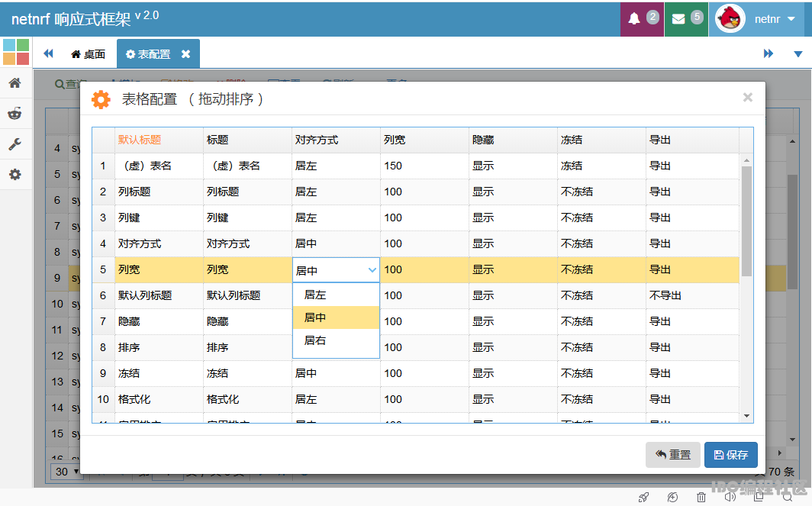The width and height of the screenshot is (812, 506).
Task: Click the 排序 default title cell in row 8
Action: [159, 347]
